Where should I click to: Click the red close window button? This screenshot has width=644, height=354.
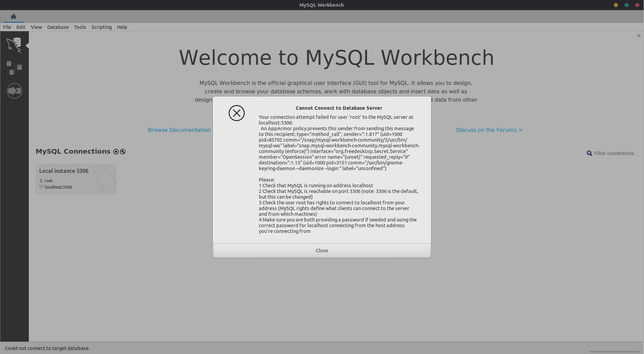coord(637,5)
